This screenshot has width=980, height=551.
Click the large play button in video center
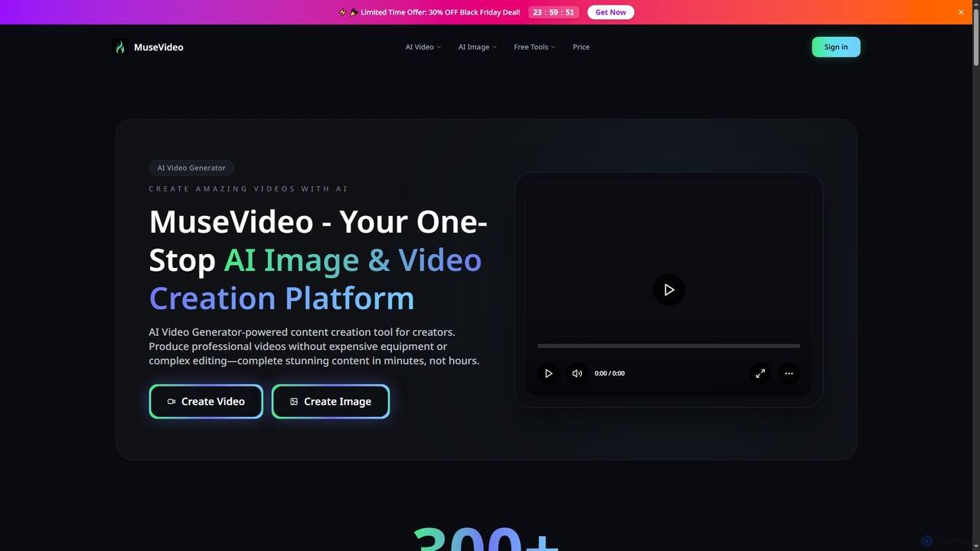tap(669, 290)
